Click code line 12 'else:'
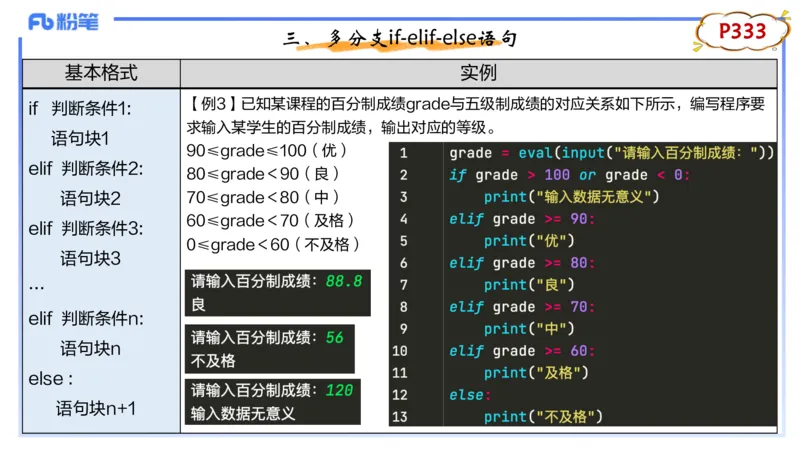 click(469, 395)
